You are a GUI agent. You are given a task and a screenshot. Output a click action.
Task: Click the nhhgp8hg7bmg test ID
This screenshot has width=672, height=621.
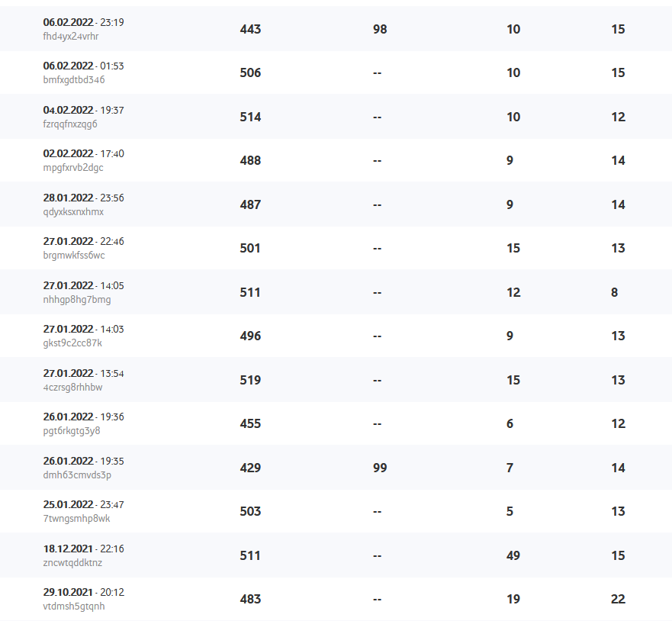77,299
